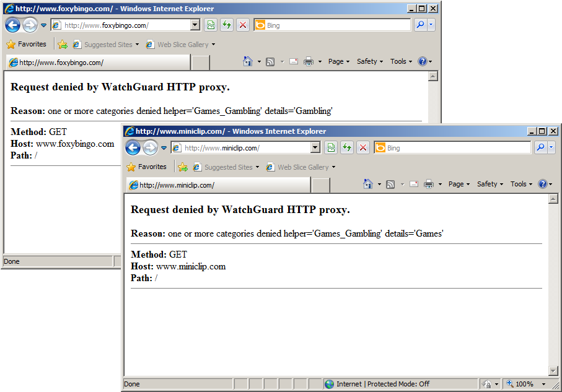Add to Favorites bar in foxybingo window

coord(63,45)
